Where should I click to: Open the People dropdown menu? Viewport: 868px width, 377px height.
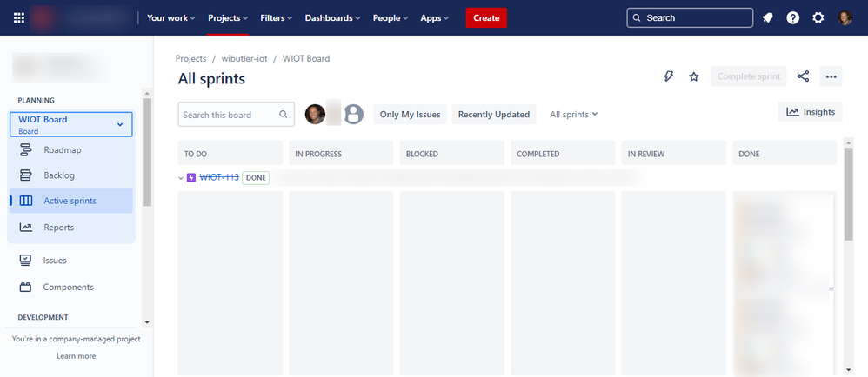391,17
